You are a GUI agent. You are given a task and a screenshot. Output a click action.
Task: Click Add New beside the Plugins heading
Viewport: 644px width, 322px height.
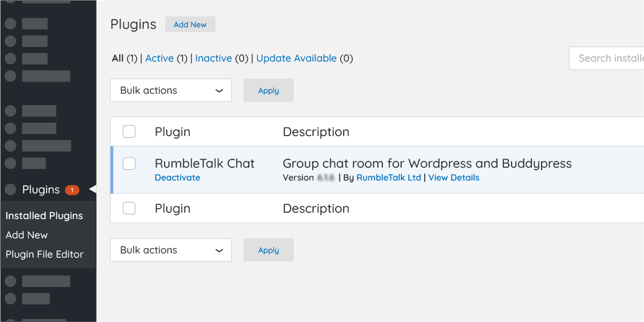[190, 24]
